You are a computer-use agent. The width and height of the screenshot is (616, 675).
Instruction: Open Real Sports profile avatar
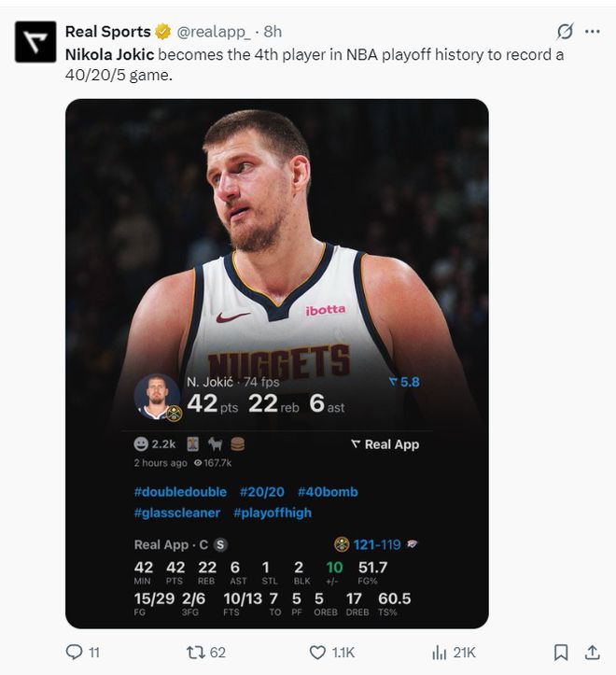click(35, 42)
